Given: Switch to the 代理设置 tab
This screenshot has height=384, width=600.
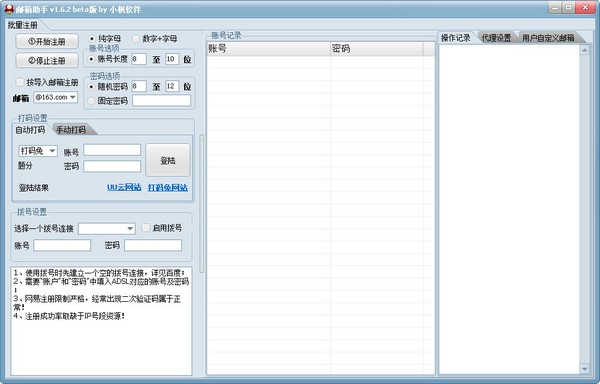Looking at the screenshot, I should [x=496, y=38].
